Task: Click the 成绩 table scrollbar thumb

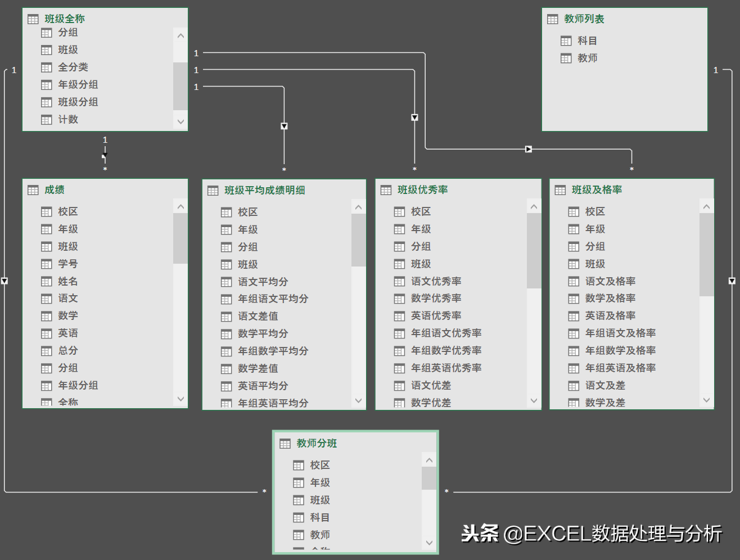Action: 181,238
